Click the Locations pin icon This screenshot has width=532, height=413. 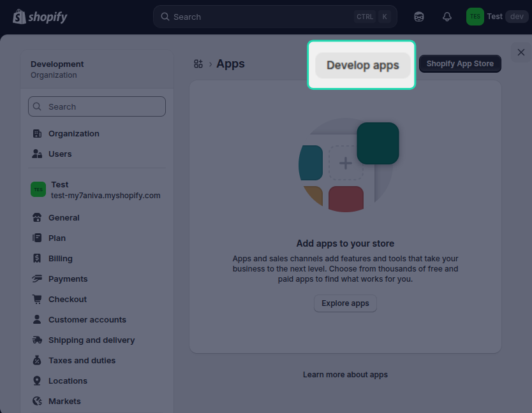pos(37,380)
